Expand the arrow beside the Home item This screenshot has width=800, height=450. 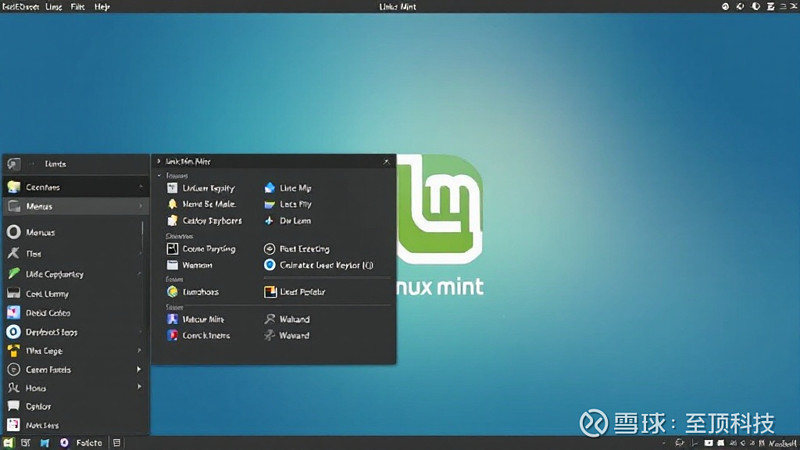coord(138,388)
